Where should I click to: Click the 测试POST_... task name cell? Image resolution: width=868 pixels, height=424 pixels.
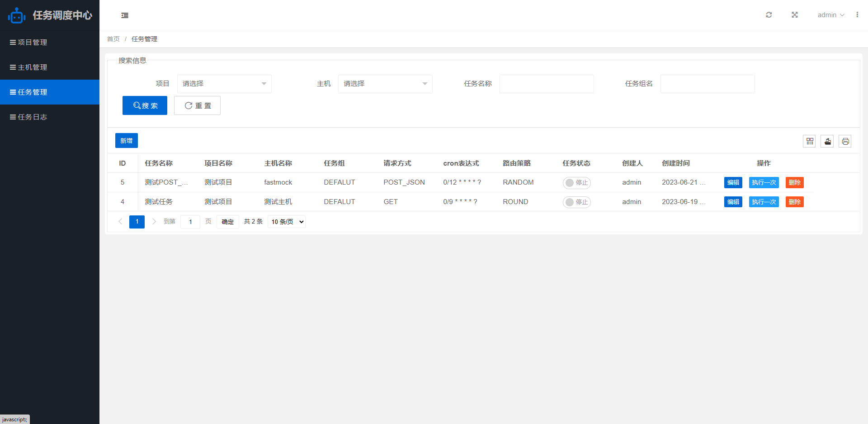(x=166, y=182)
